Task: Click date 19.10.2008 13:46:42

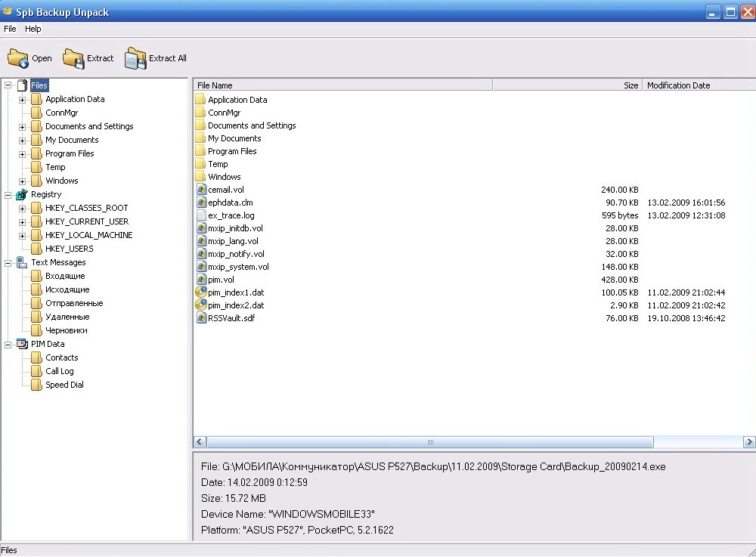Action: point(686,318)
